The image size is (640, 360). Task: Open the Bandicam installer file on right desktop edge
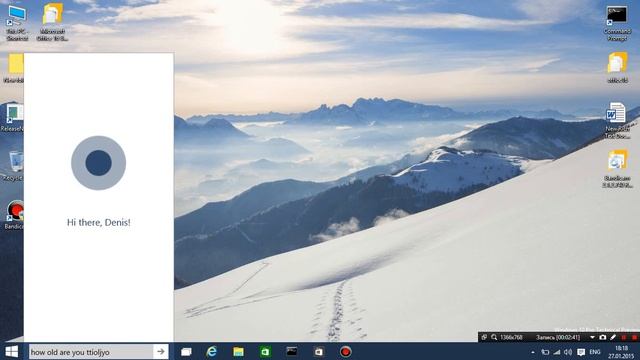[617, 168]
